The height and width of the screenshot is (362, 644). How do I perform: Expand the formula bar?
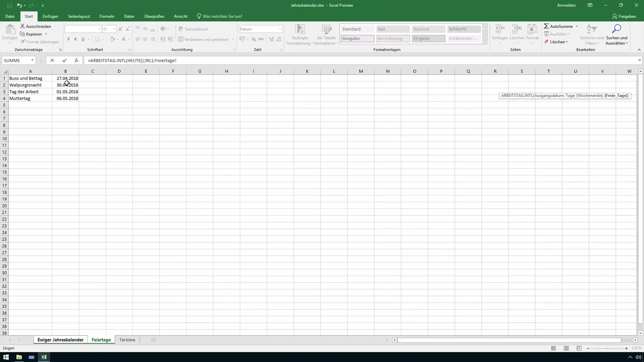point(639,60)
